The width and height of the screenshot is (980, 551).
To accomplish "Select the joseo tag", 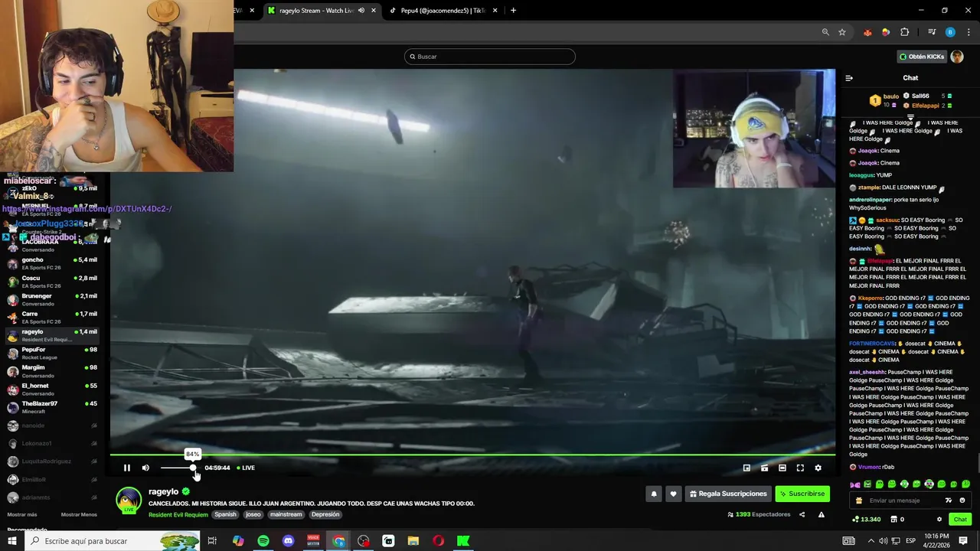I will tap(253, 514).
